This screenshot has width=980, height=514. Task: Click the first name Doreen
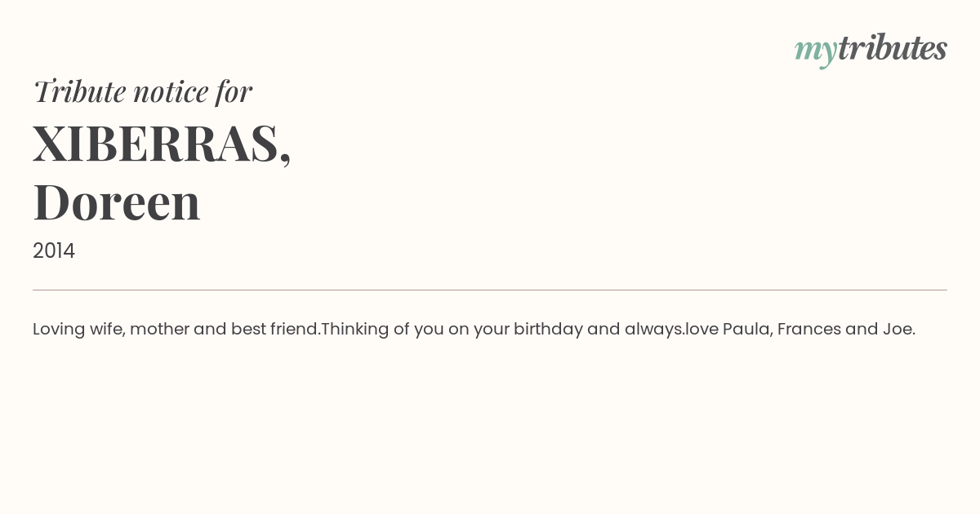(117, 202)
